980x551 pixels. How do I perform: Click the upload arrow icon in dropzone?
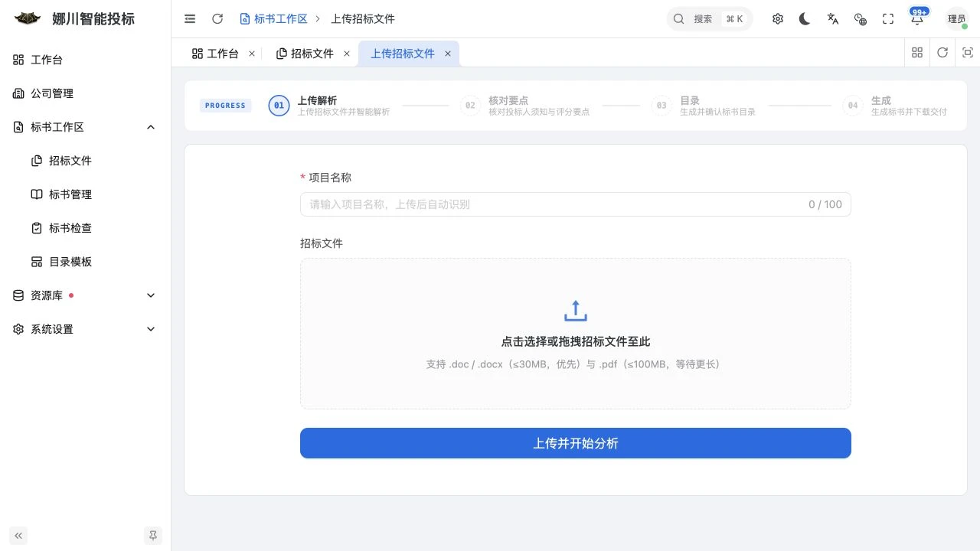click(x=576, y=311)
